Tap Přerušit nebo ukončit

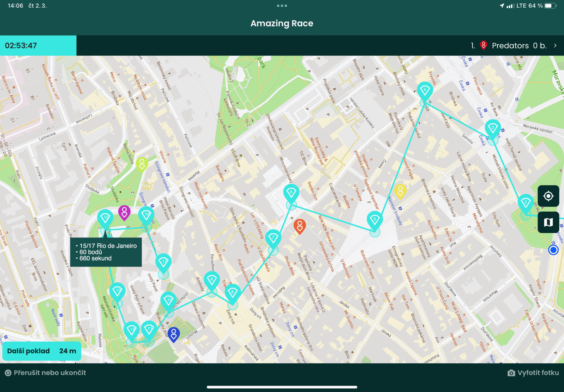coord(46,373)
